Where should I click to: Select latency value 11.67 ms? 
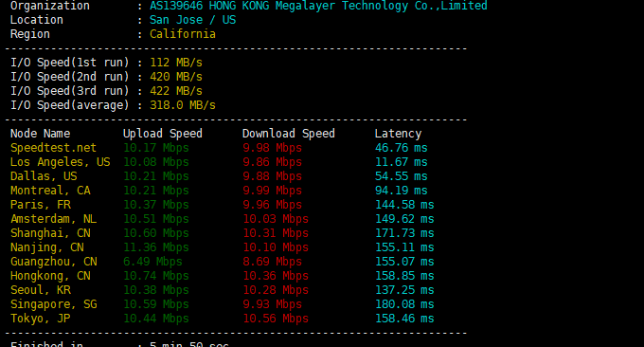click(x=402, y=162)
